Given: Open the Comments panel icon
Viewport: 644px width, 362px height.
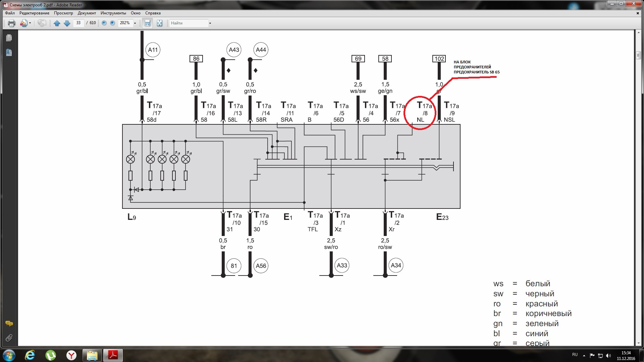Looking at the screenshot, I should coord(9,324).
